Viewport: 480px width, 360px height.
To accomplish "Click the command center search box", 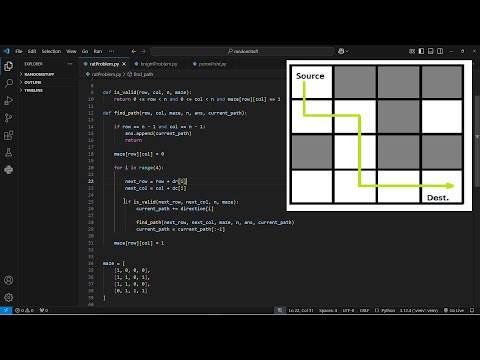I will 242,51.
